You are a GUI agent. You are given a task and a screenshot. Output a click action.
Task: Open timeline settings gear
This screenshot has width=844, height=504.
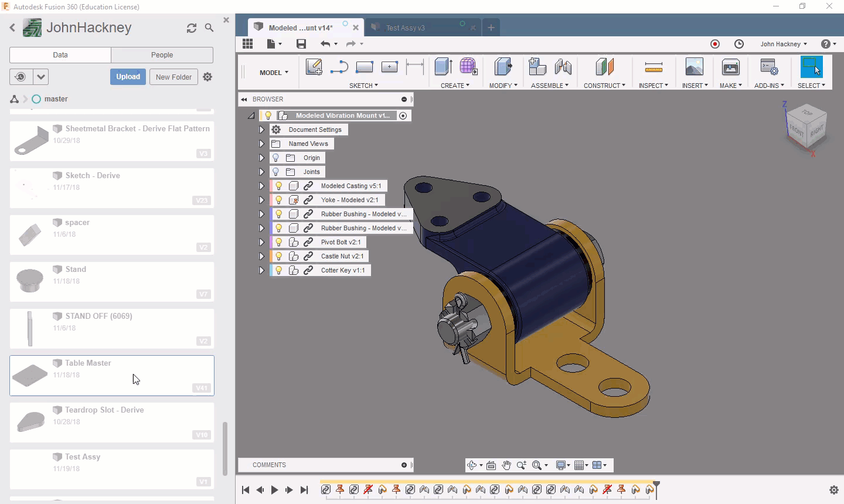[834, 490]
